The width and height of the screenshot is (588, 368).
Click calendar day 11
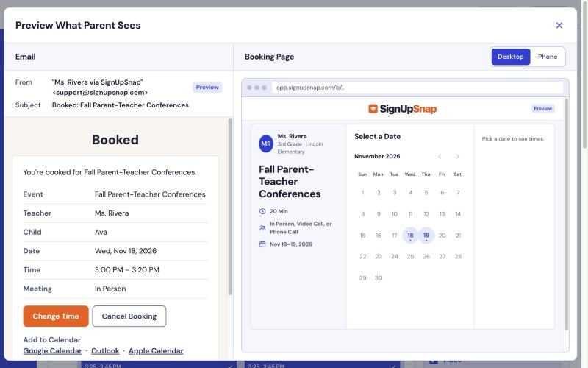coord(410,214)
